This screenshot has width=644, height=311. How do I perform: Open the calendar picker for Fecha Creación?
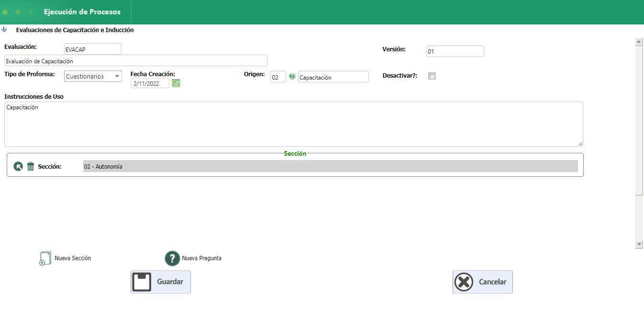176,83
